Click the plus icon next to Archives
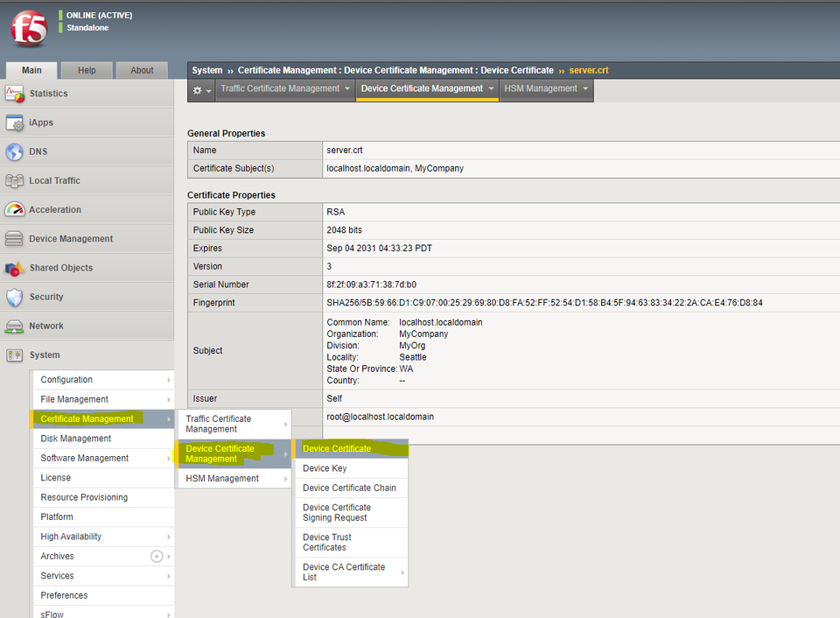 click(157, 556)
